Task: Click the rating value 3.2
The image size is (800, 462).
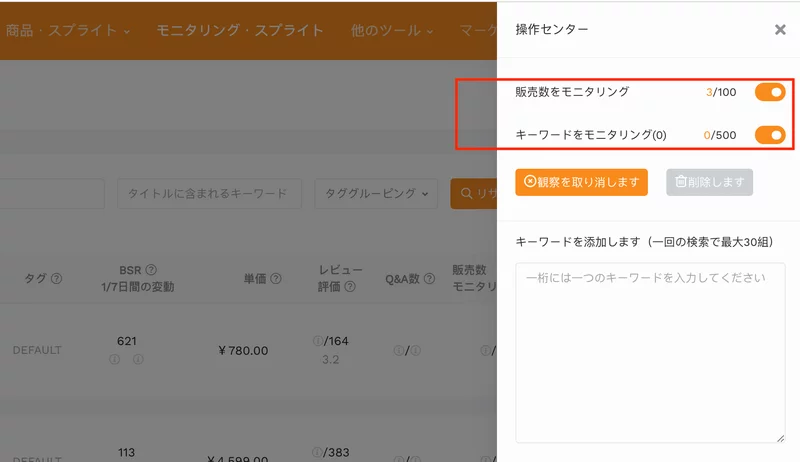Action: pos(330,360)
